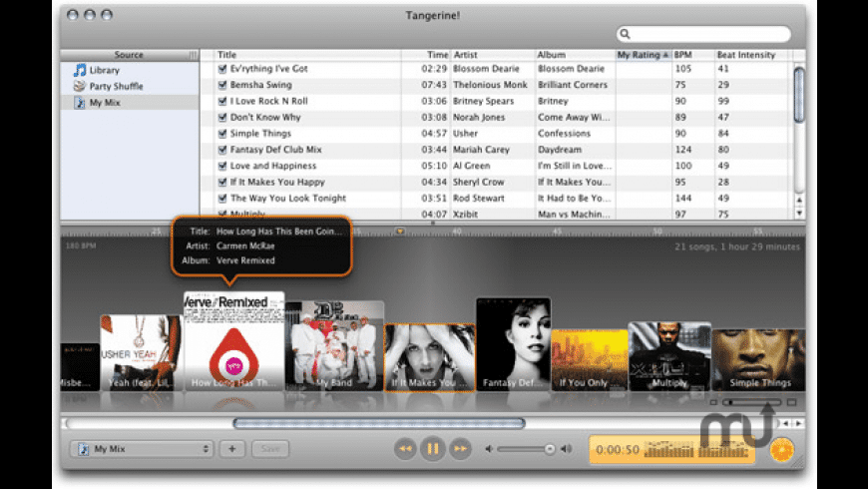
Task: Uncheck Don't Know Why song
Action: (221, 118)
